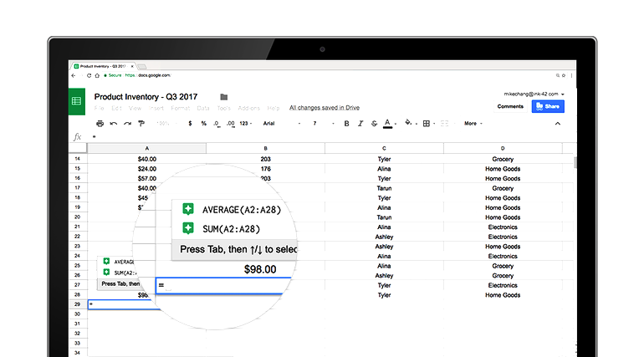Screen dimensions: 644x357
Task: Click the Tarun cell in row 17
Action: (384, 188)
